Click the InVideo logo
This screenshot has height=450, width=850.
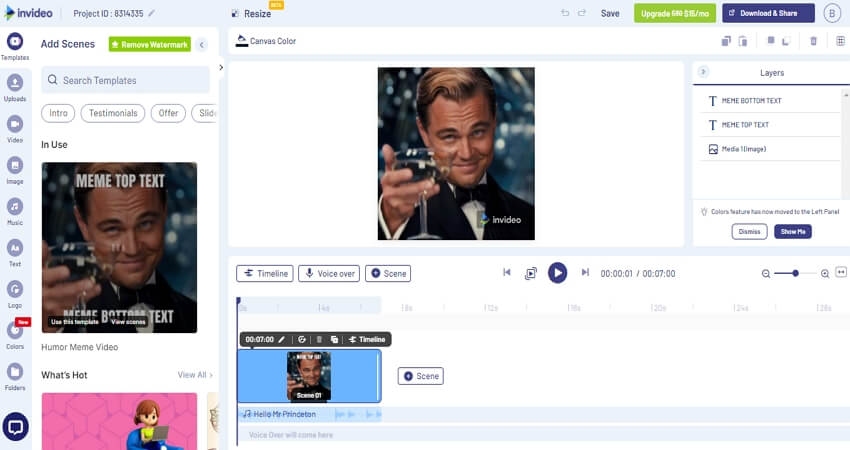coord(29,13)
